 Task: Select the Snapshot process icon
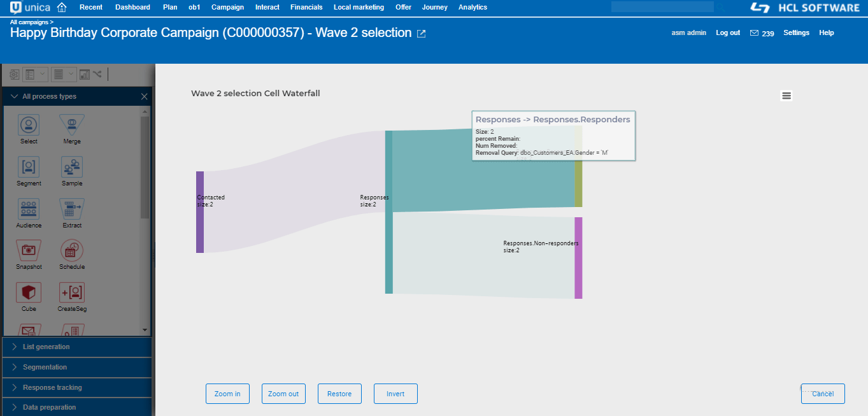point(29,250)
